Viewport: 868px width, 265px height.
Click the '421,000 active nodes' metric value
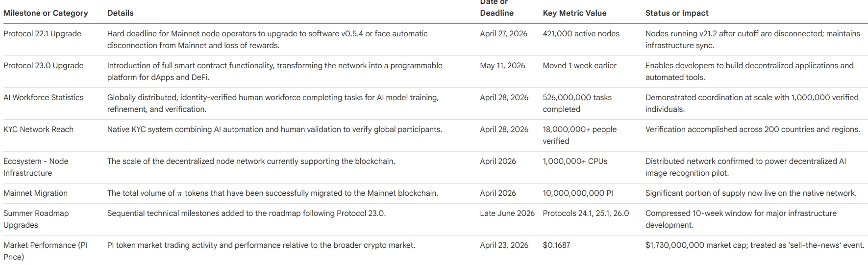click(581, 34)
